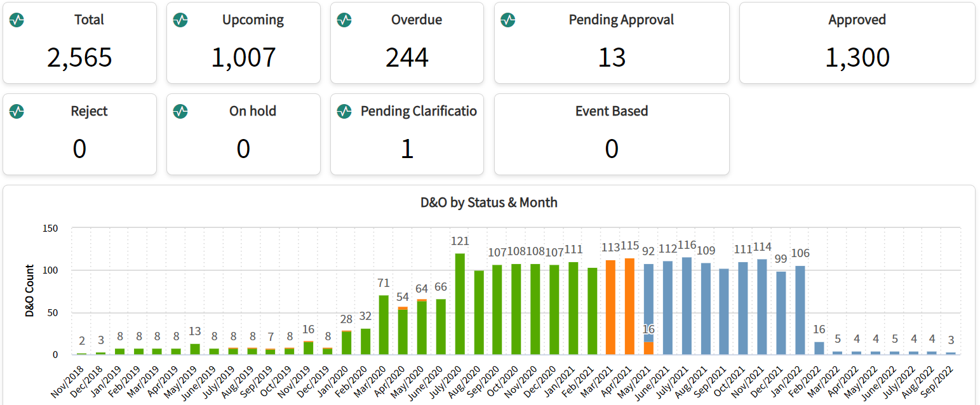980x405 pixels.
Task: Click the pulse icon on the Pending Clarification card
Action: (344, 111)
